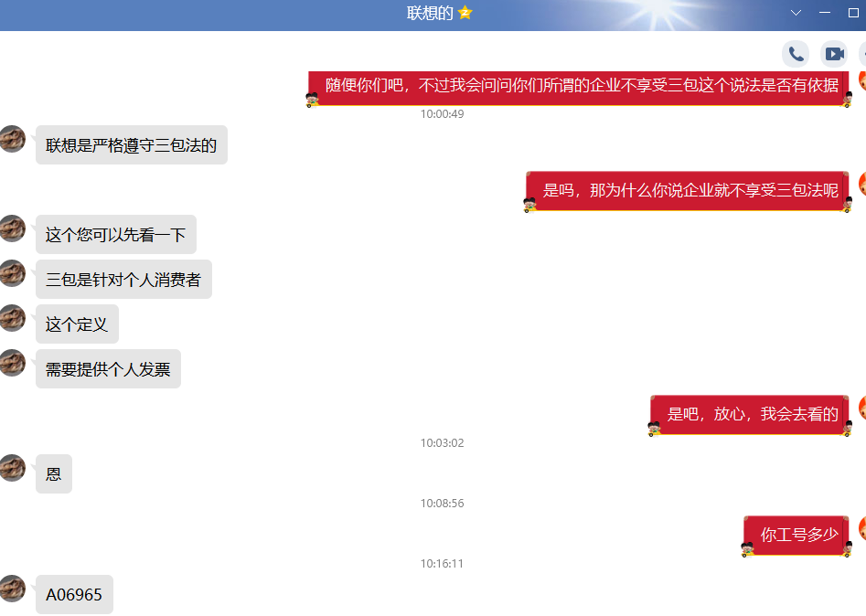
Task: Click the avatar next to the 恩 reply
Action: [12, 468]
